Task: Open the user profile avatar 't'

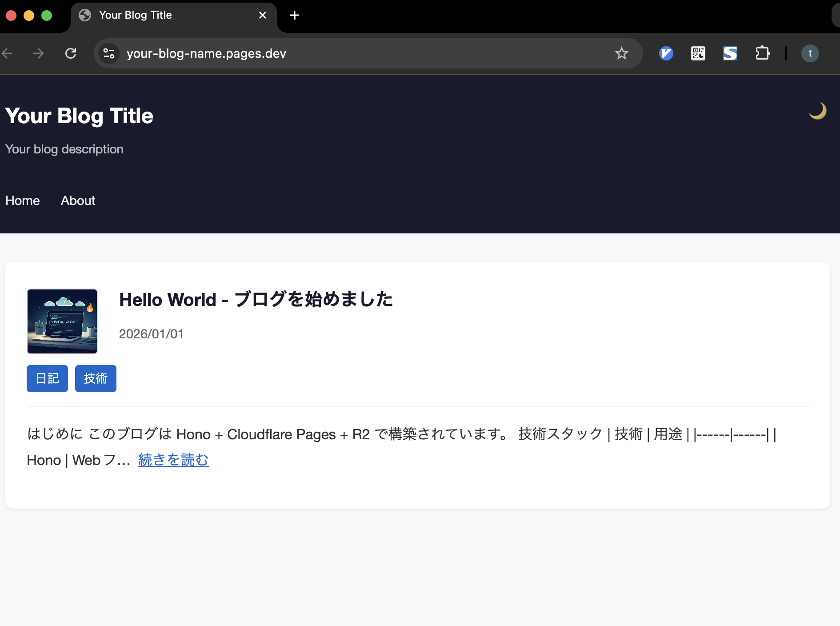Action: click(810, 53)
